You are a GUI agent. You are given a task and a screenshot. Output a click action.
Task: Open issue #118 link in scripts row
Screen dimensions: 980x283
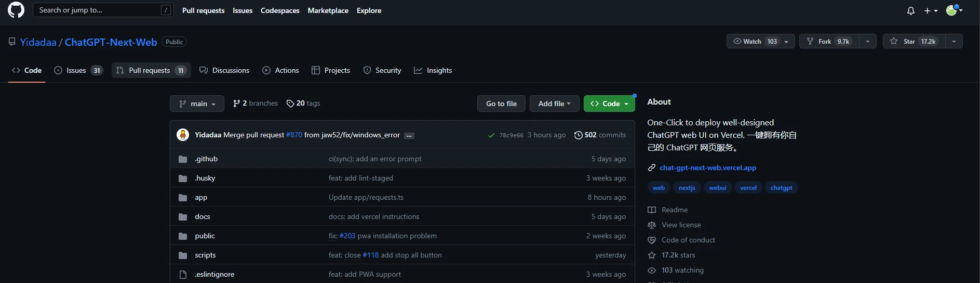(371, 255)
